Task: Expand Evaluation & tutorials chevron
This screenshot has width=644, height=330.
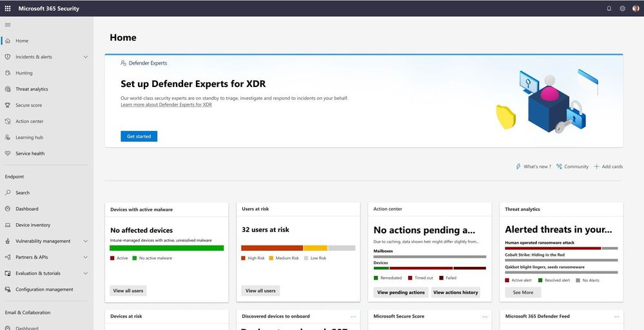Action: [86, 273]
